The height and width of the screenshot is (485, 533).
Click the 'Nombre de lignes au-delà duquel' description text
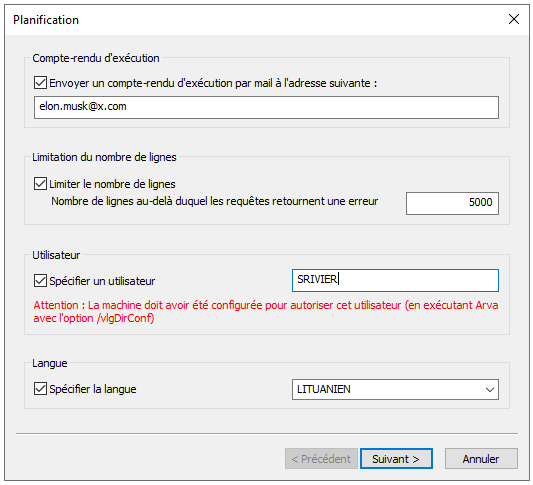coord(214,201)
